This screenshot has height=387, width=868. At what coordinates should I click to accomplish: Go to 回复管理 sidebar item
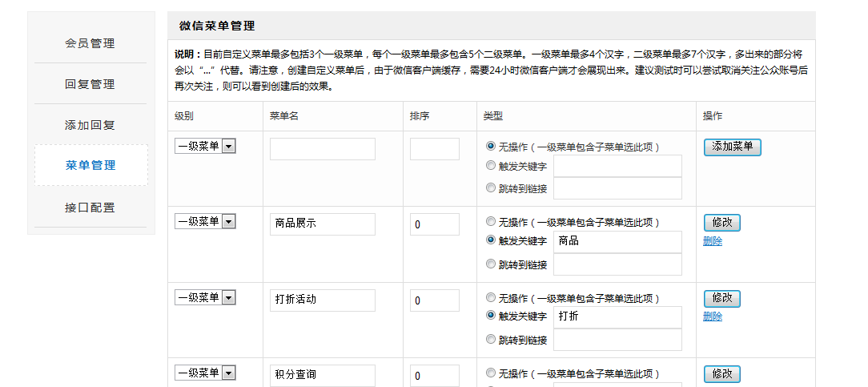point(90,84)
